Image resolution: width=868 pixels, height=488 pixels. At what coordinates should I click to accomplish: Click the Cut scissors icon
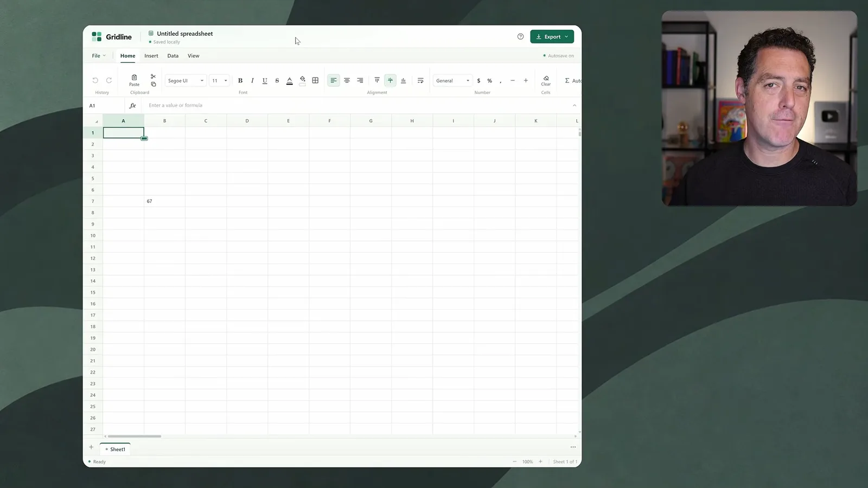tap(153, 76)
